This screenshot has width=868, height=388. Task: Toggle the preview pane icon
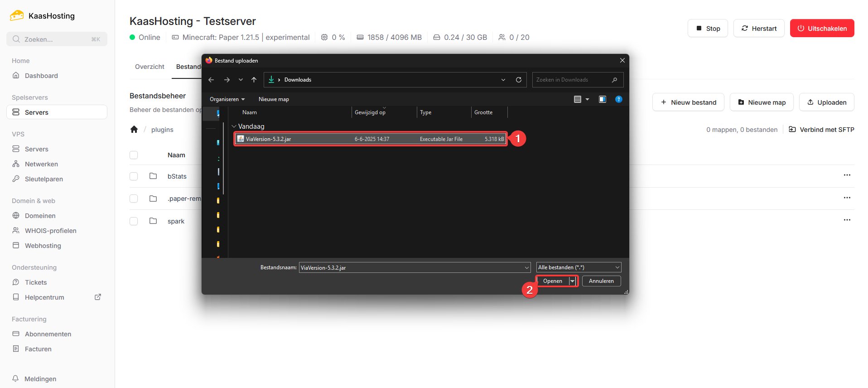tap(602, 99)
